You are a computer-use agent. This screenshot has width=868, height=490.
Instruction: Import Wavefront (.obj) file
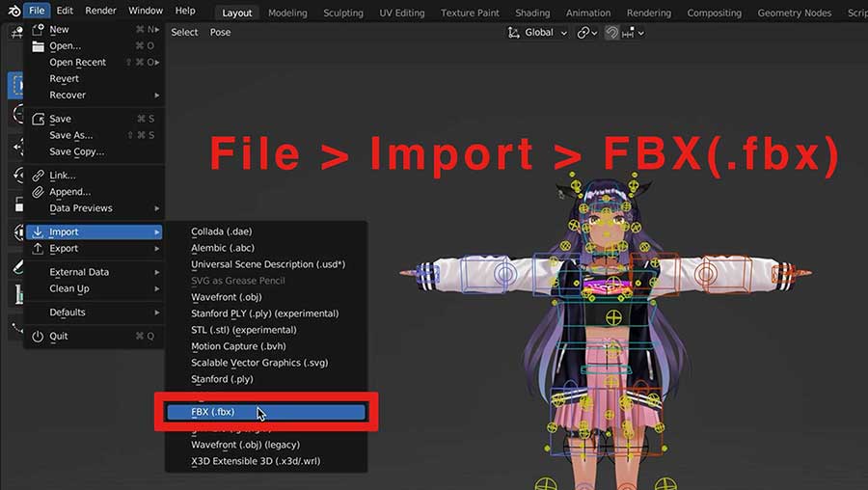(x=266, y=297)
